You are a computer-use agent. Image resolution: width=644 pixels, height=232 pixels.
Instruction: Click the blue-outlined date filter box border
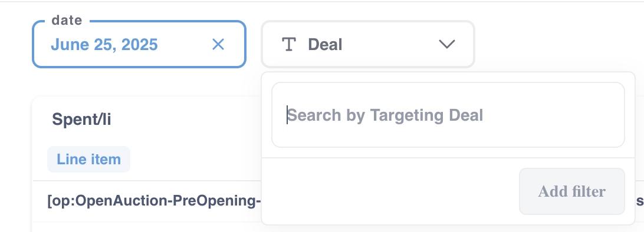point(139,66)
